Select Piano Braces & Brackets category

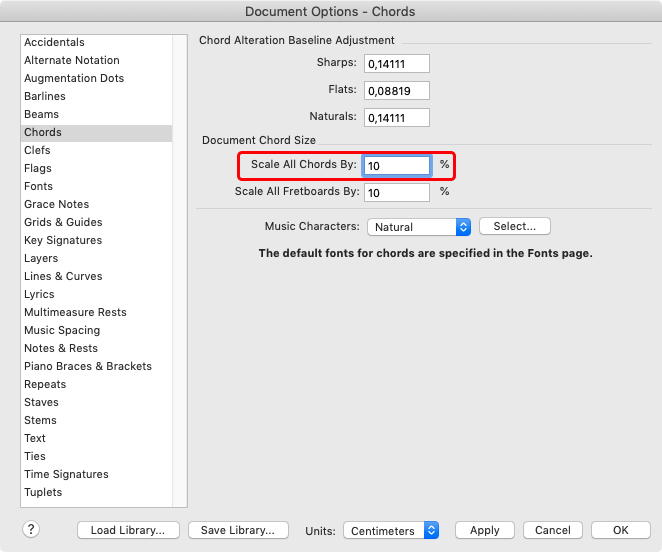point(88,366)
